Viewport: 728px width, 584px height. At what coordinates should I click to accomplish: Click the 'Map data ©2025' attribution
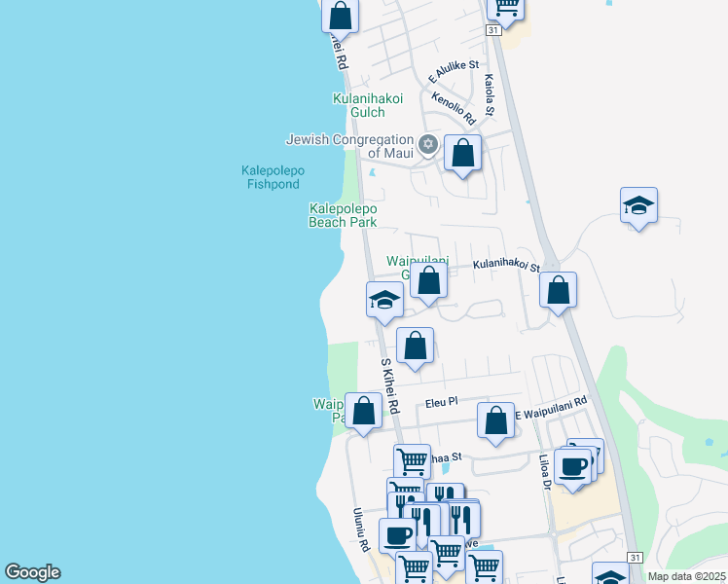pos(687,576)
